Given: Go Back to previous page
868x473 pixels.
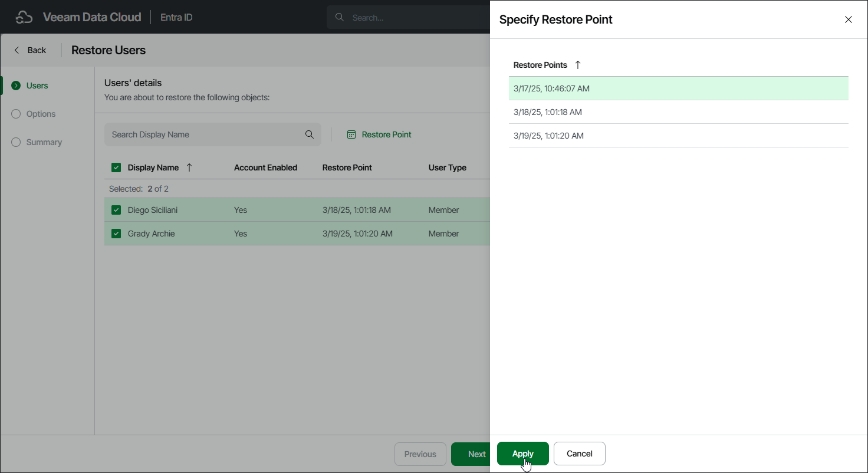Looking at the screenshot, I should 30,50.
